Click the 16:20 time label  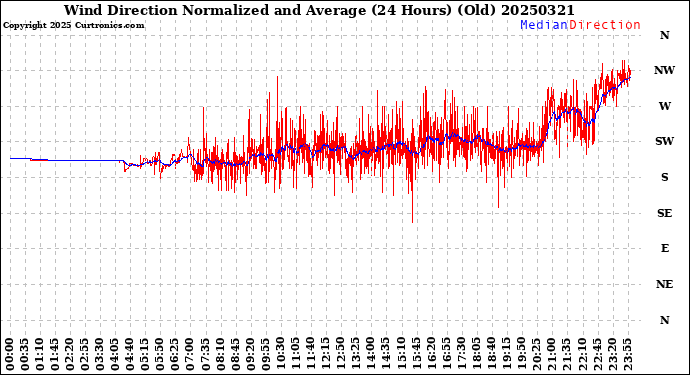(432, 354)
